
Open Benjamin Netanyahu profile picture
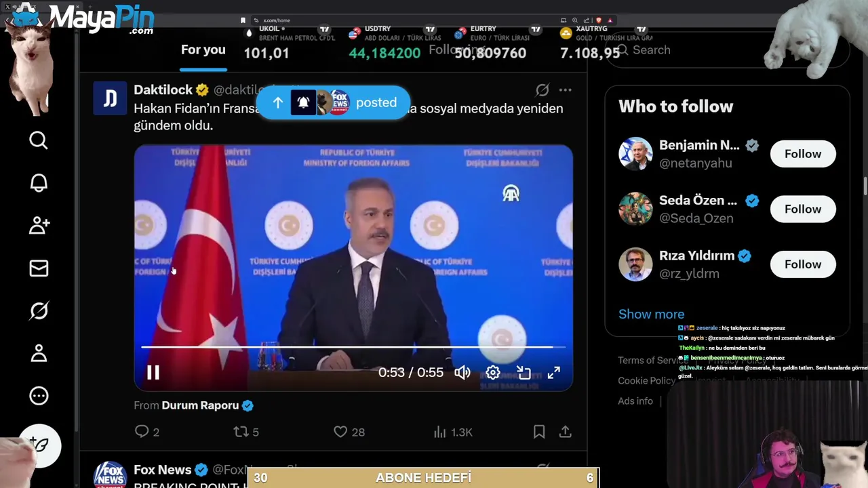coord(635,154)
